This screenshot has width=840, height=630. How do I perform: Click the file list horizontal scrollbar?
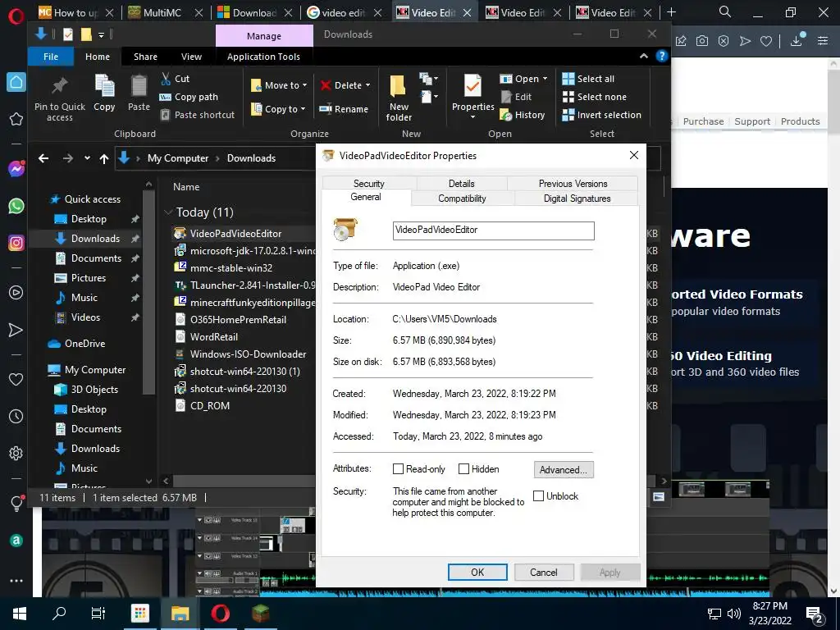pos(244,481)
